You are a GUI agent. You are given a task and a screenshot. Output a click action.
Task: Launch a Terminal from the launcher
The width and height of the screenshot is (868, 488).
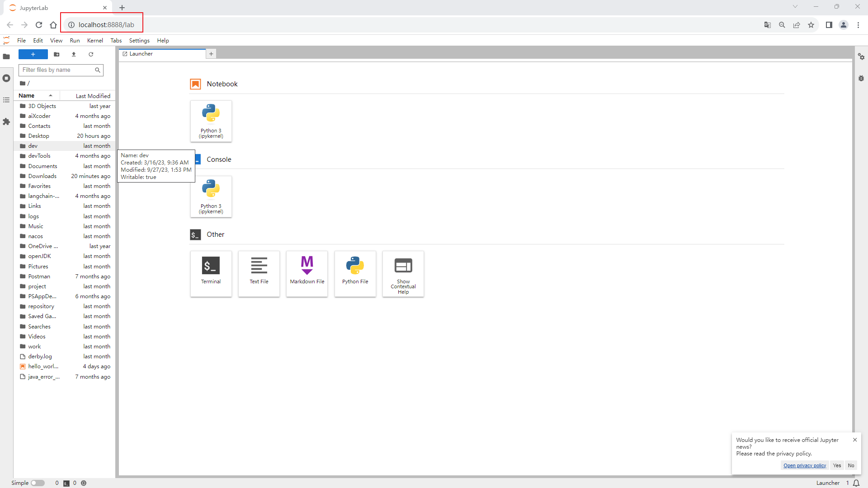211,273
